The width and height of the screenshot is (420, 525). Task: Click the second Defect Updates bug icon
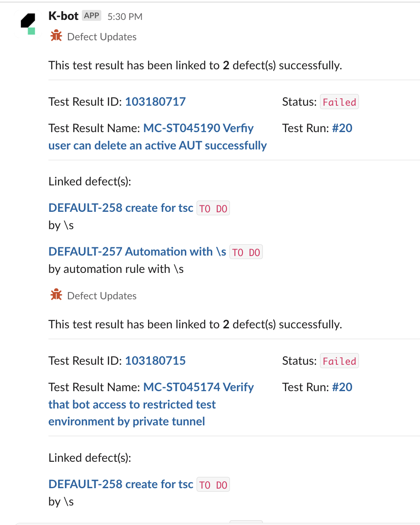pyautogui.click(x=56, y=295)
